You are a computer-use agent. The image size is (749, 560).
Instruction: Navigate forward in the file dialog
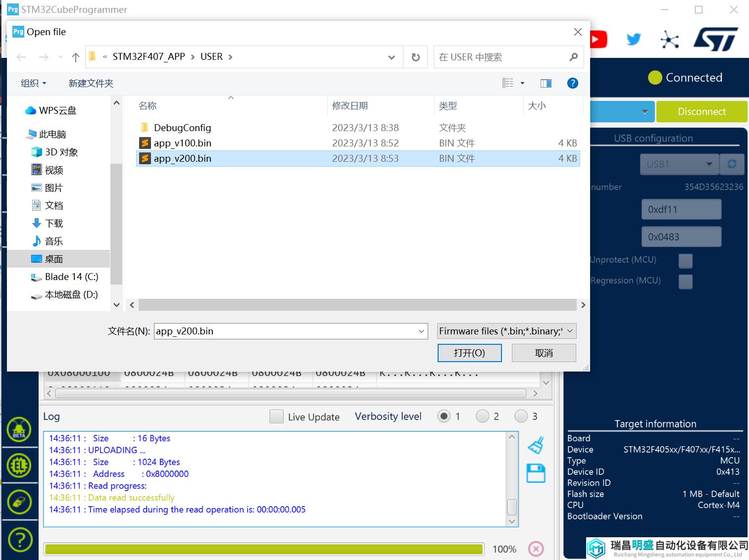pos(44,57)
